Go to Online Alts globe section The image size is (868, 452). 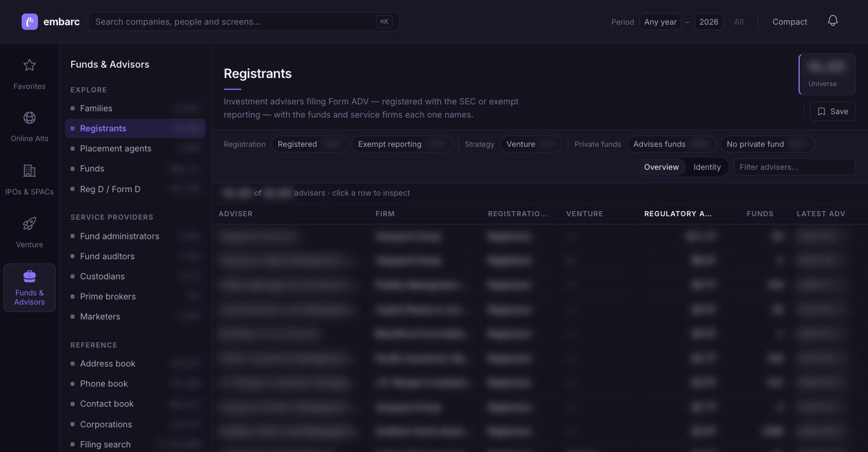point(29,126)
